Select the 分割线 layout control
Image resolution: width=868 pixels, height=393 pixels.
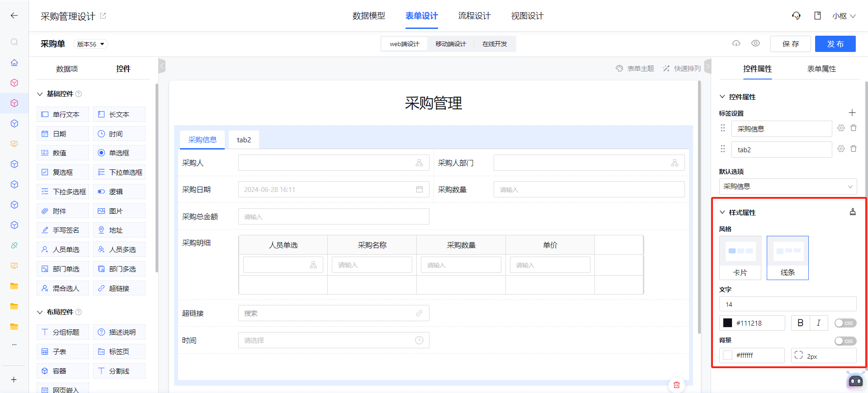pos(119,371)
